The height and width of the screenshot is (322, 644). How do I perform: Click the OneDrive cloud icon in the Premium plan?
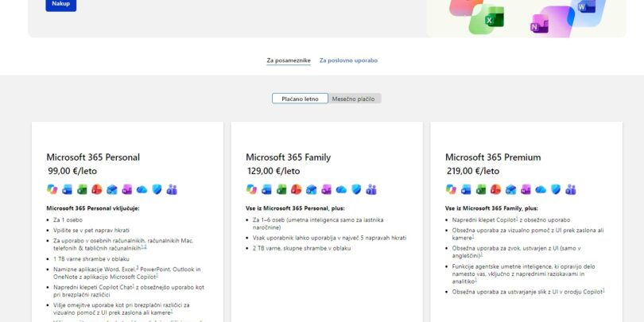click(541, 189)
